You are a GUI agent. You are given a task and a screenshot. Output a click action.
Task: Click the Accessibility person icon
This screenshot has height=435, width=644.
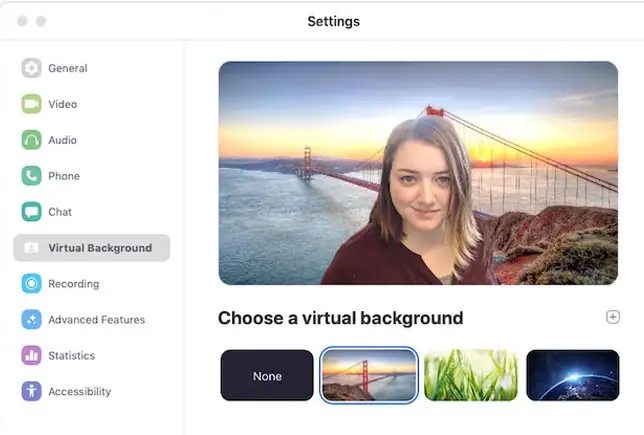[x=31, y=392]
